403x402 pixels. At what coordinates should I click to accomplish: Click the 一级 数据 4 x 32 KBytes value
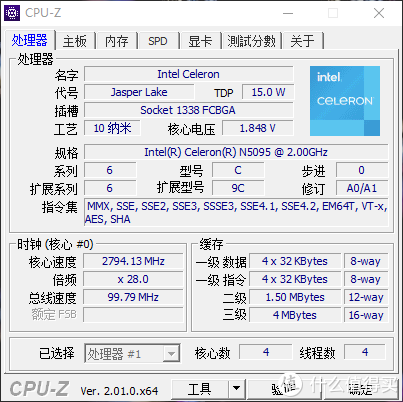[295, 261]
